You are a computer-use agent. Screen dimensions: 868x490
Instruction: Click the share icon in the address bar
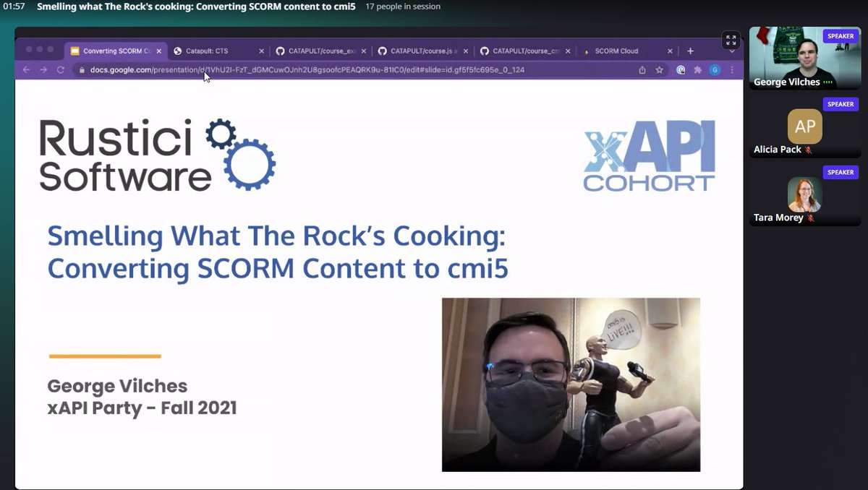click(642, 70)
